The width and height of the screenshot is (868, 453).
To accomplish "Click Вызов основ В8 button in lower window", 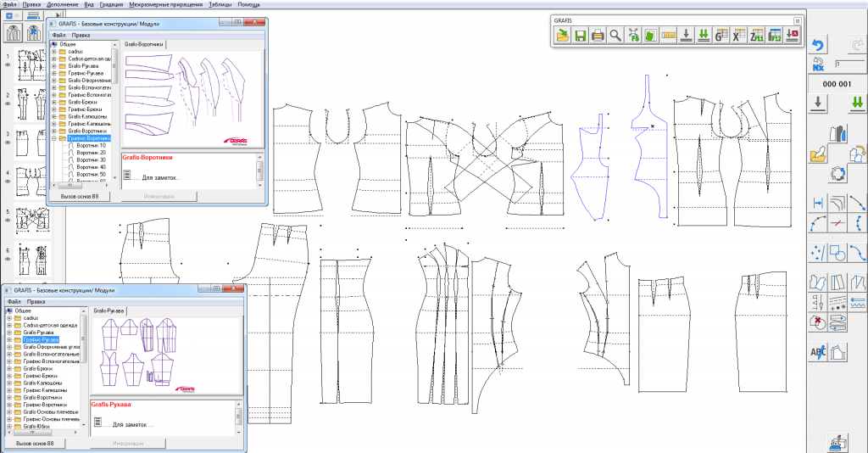I will point(36,443).
